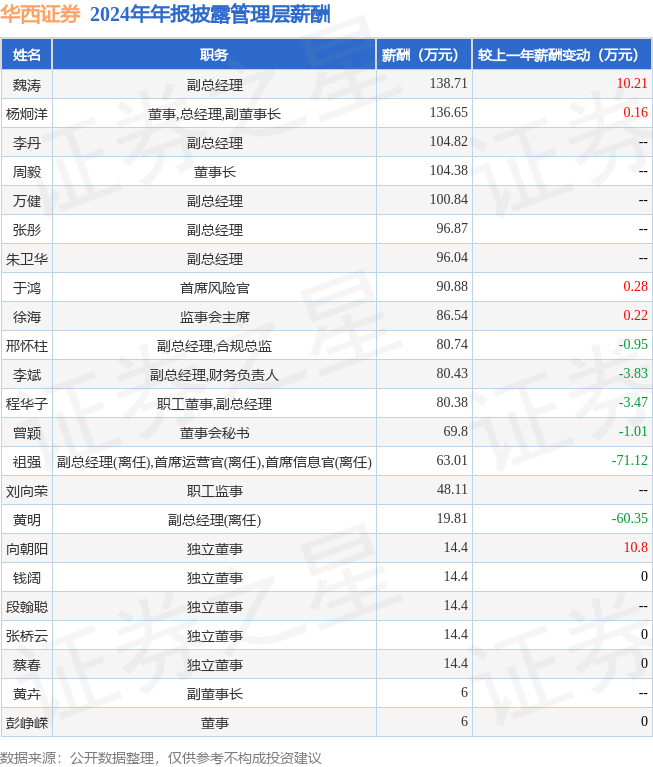
Task: Select 黄卉's position 副董事长
Action: point(214,694)
